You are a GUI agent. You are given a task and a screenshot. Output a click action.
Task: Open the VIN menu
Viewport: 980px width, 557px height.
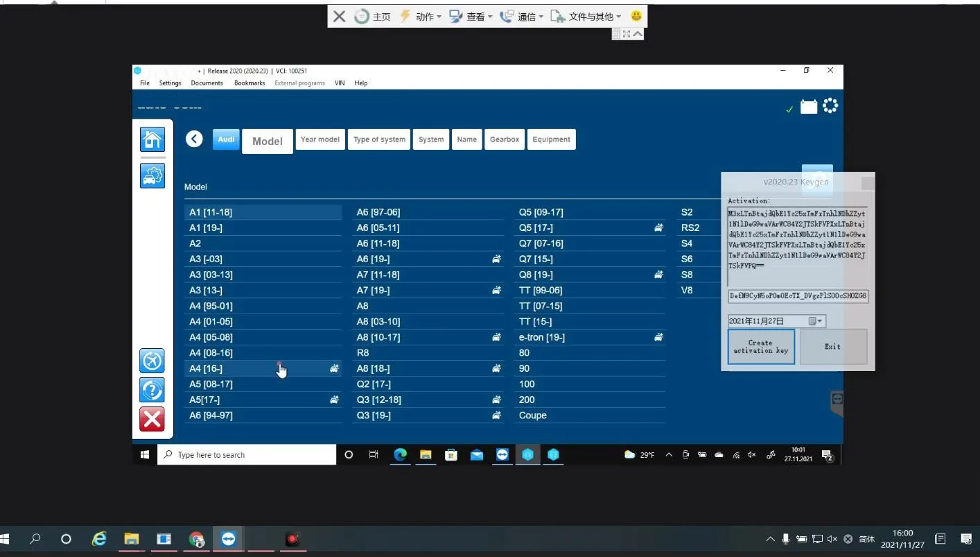340,83
